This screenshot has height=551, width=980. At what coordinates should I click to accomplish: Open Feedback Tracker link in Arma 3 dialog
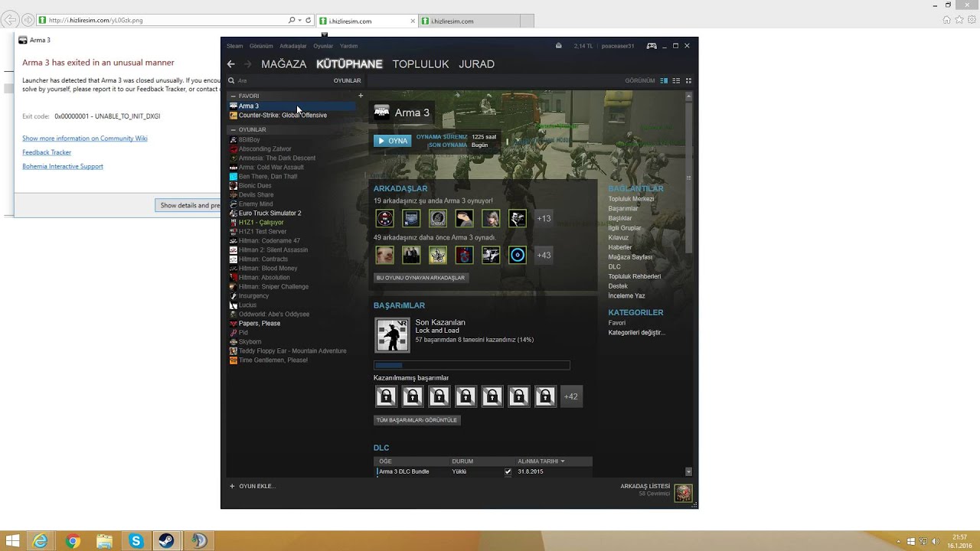click(x=47, y=152)
